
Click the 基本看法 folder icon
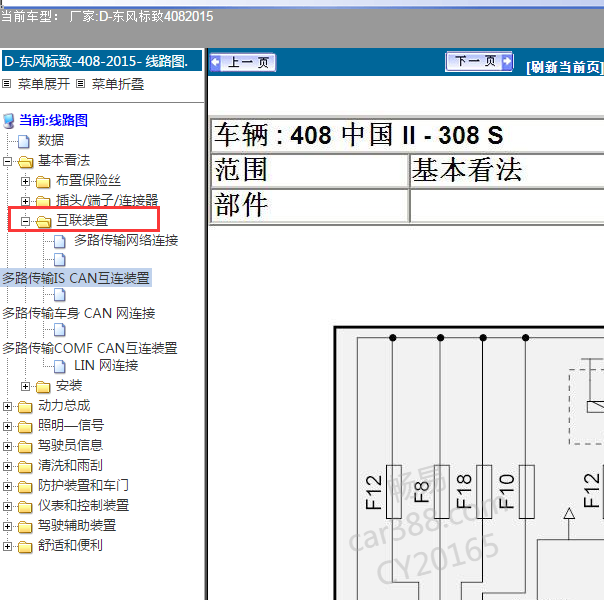pyautogui.click(x=25, y=161)
